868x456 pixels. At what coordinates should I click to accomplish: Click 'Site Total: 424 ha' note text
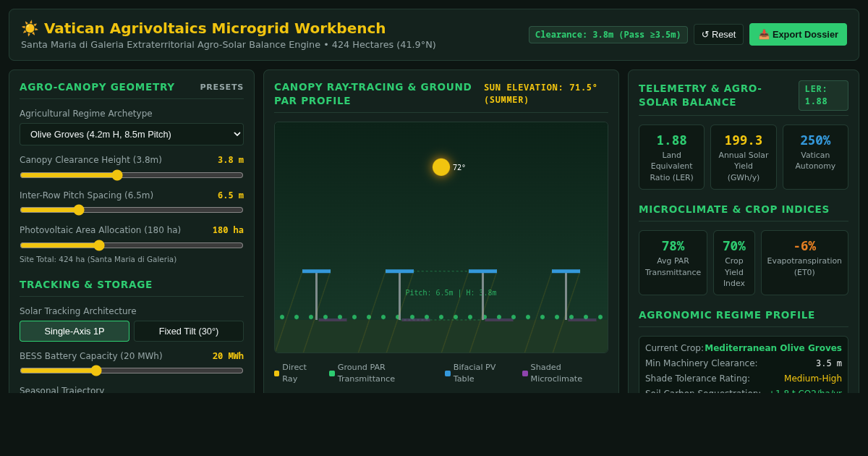point(98,259)
